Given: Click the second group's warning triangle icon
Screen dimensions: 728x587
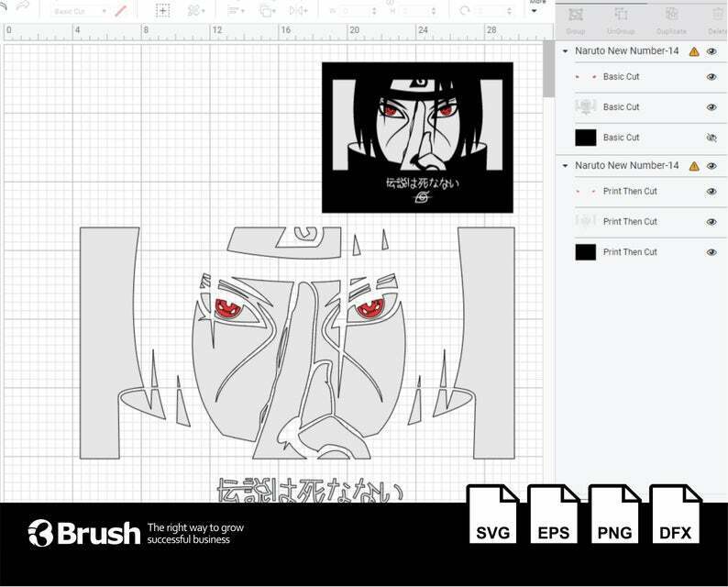Looking at the screenshot, I should point(694,166).
